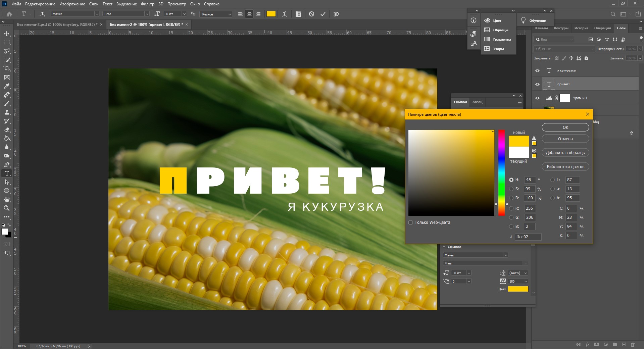Viewport: 644px width, 349px height.
Task: Cancel text edits with the circle-slash icon
Action: pos(311,14)
